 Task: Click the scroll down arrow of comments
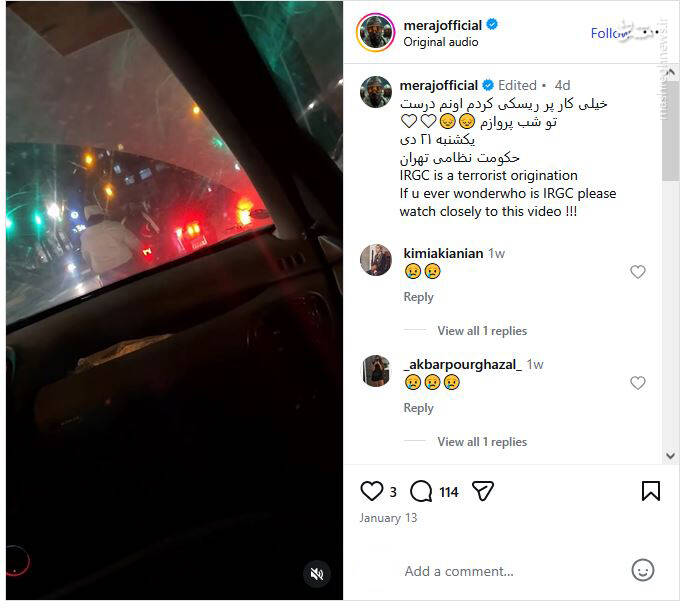click(x=670, y=456)
